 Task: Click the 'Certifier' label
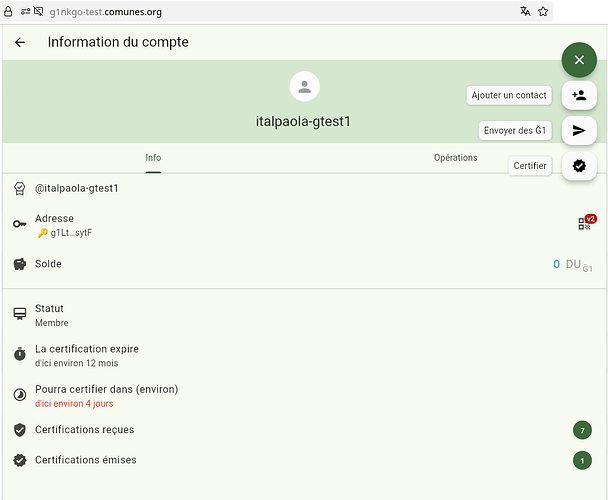(530, 166)
